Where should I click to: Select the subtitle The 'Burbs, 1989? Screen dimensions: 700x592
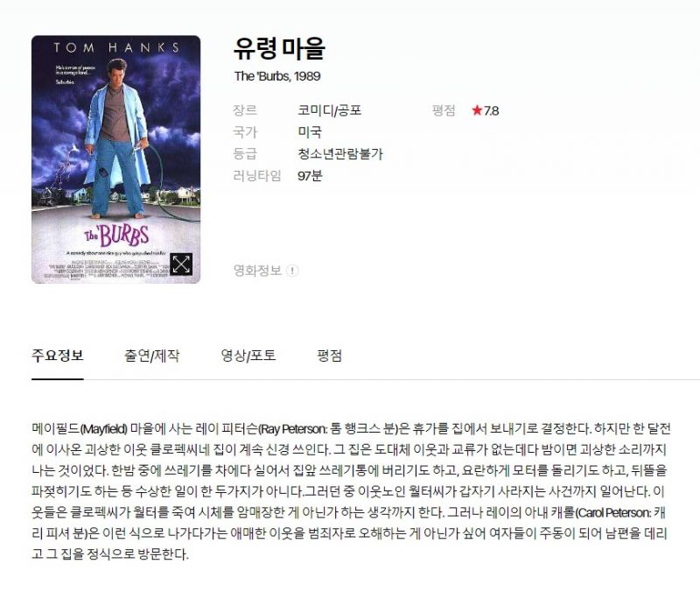(x=277, y=76)
